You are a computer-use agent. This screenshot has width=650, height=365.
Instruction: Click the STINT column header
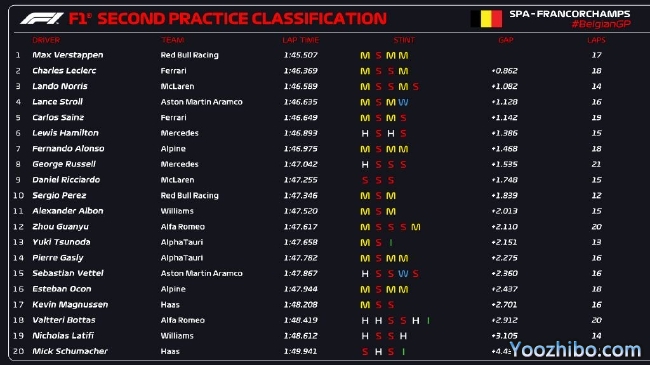pyautogui.click(x=404, y=40)
